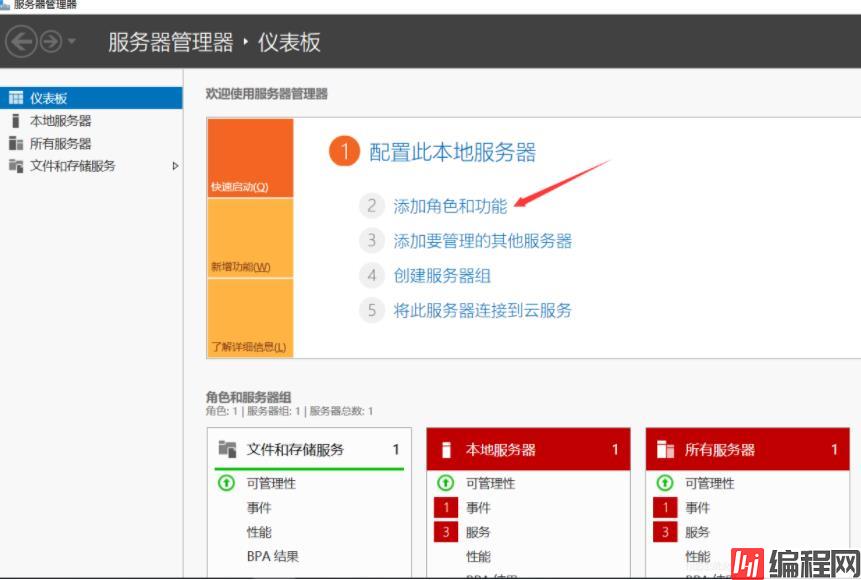The width and height of the screenshot is (861, 580).
Task: Click the 添加角色和功能 link
Action: [x=450, y=206]
